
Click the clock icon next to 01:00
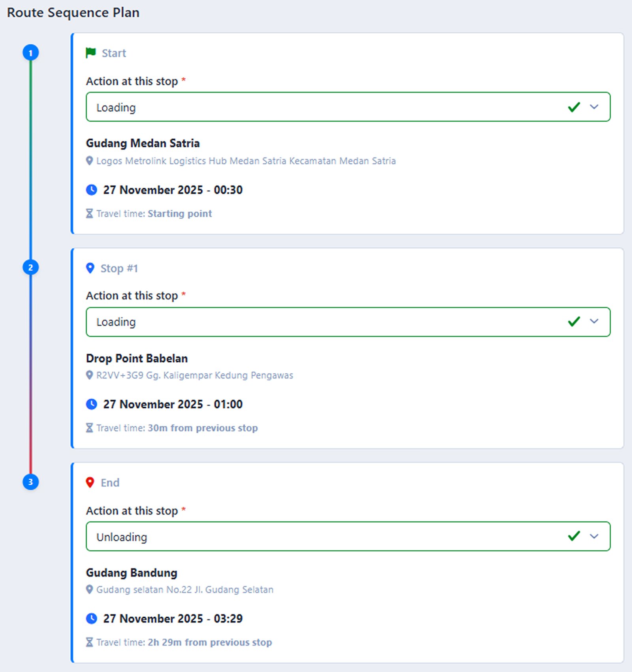[92, 404]
